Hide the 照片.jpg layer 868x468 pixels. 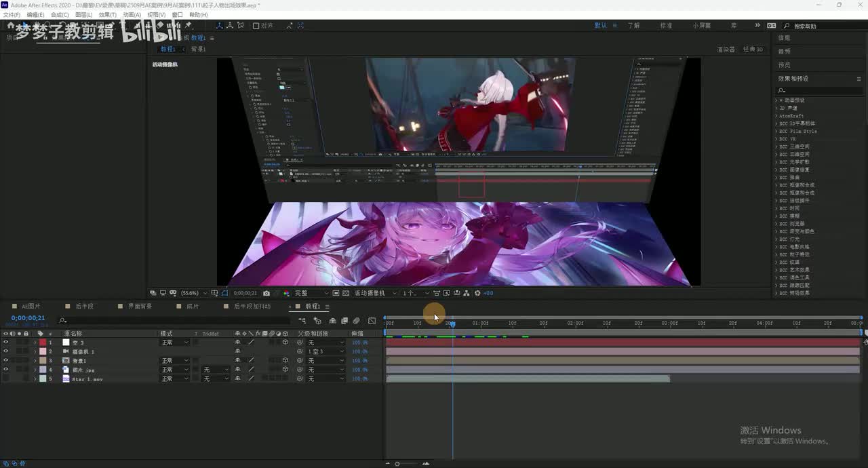(5, 370)
